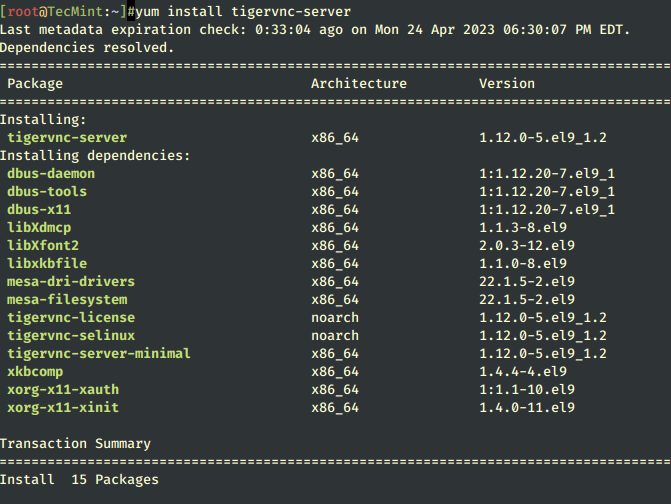The width and height of the screenshot is (671, 504).
Task: Click the 'yum install tigervnc-server' command text
Action: [x=243, y=12]
